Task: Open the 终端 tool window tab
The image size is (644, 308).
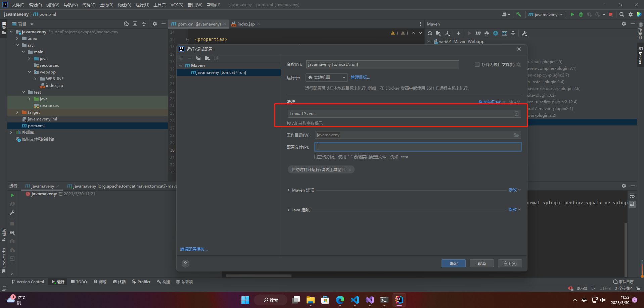Action: (x=119, y=282)
